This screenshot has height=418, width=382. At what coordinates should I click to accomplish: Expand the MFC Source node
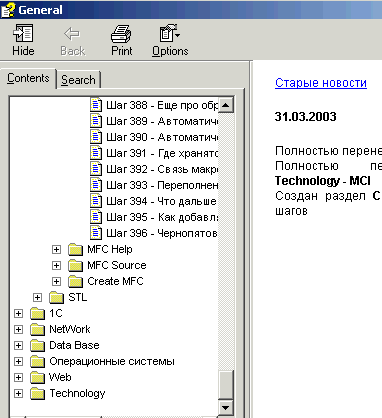point(56,265)
